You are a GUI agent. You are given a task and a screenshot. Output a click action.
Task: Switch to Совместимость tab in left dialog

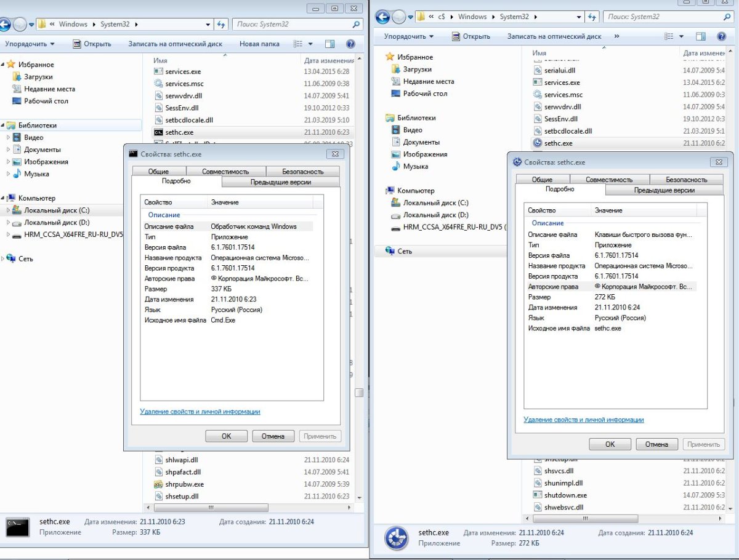[x=225, y=172]
